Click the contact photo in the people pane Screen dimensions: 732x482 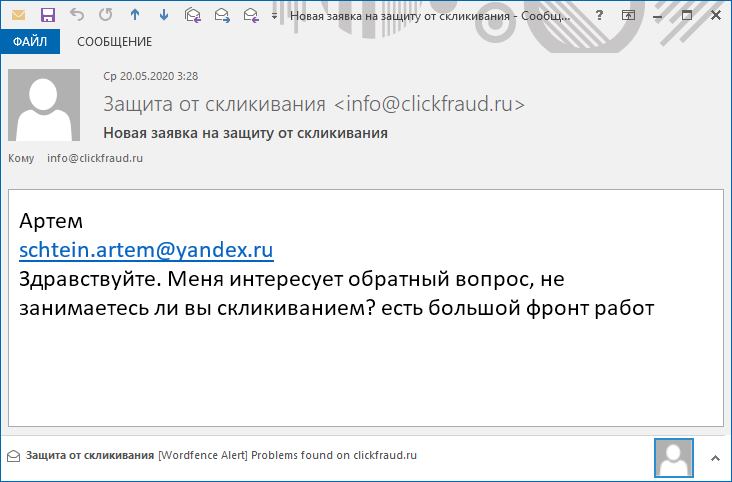coord(674,458)
